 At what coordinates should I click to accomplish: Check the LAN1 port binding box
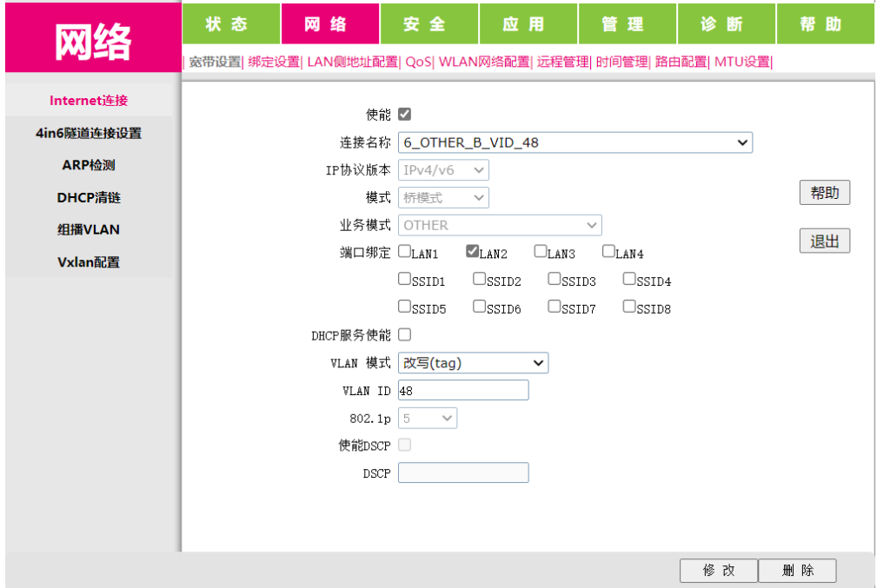point(404,252)
